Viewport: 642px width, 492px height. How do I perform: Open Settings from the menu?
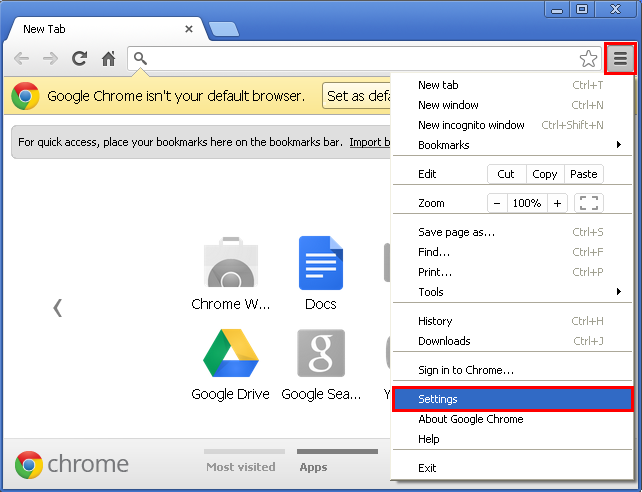(x=512, y=399)
